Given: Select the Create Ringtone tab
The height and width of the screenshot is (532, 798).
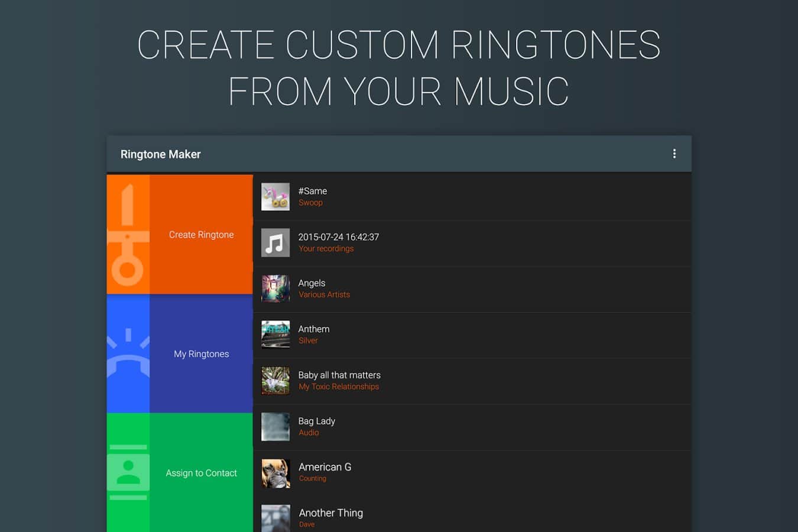Looking at the screenshot, I should point(201,235).
